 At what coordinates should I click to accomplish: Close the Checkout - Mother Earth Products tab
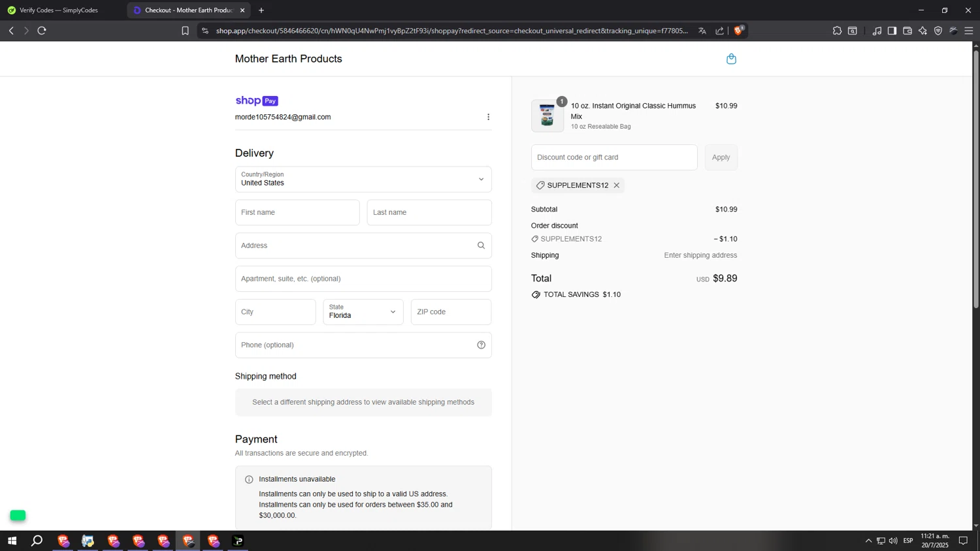[242, 10]
